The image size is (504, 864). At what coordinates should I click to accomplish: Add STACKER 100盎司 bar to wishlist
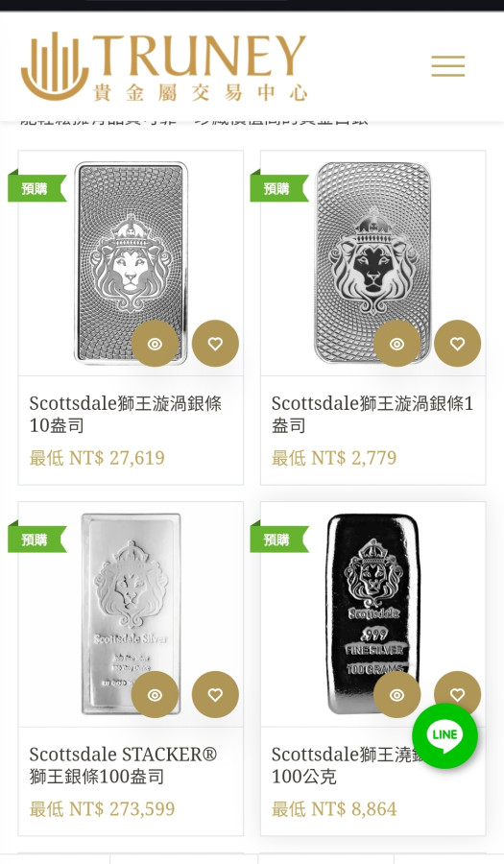pos(215,694)
